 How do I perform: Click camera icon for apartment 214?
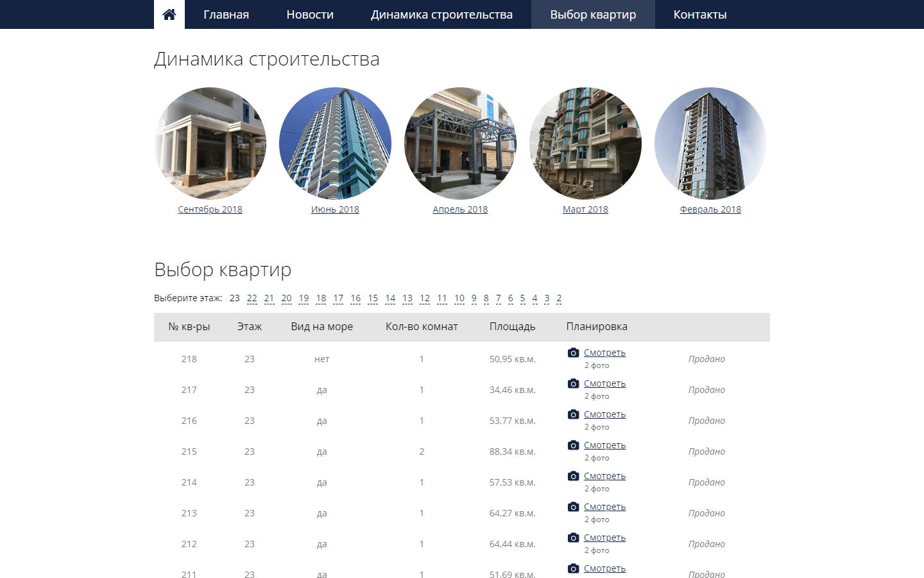click(x=573, y=476)
